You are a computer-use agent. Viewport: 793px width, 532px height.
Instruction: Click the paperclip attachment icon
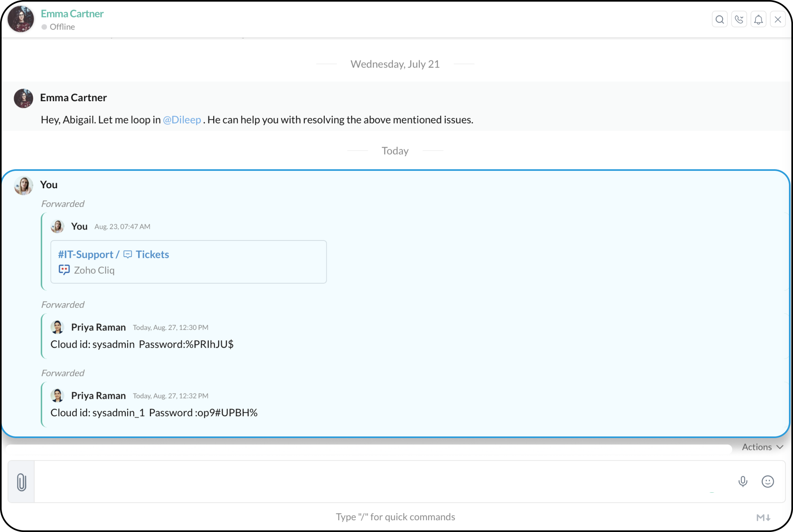pos(21,482)
